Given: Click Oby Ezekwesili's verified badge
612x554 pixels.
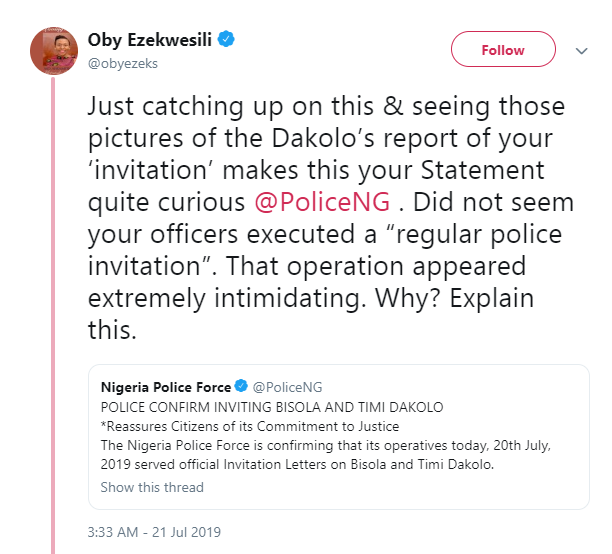Looking at the screenshot, I should [228, 41].
